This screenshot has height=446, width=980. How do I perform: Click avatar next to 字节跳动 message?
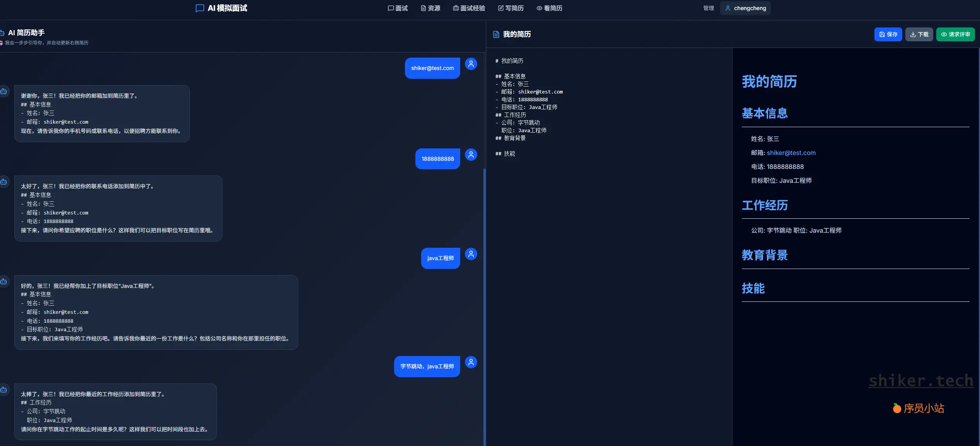click(471, 362)
